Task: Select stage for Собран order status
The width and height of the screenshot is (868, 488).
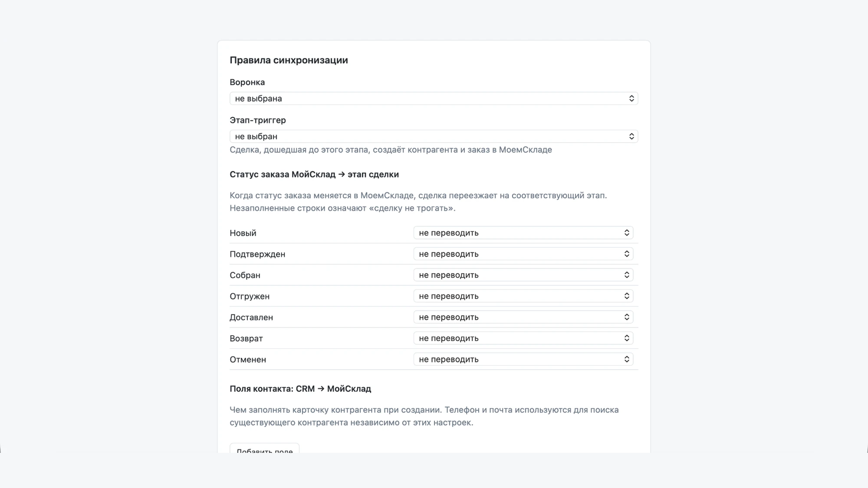Action: (523, 275)
